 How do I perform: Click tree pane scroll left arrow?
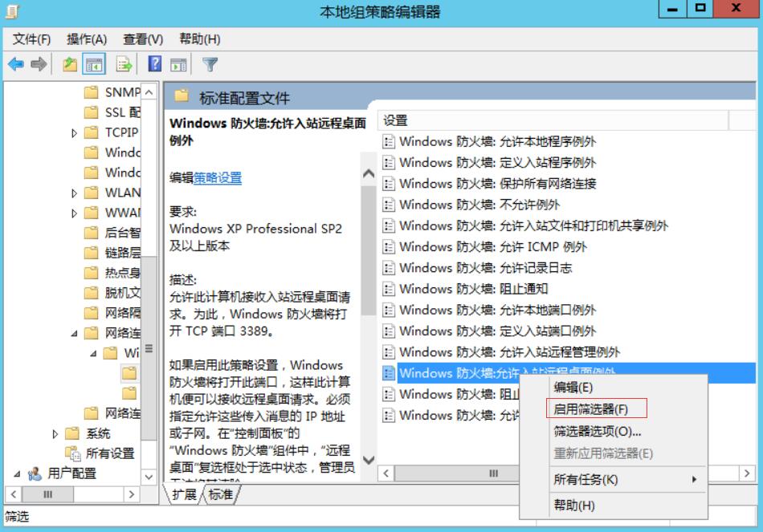point(14,494)
